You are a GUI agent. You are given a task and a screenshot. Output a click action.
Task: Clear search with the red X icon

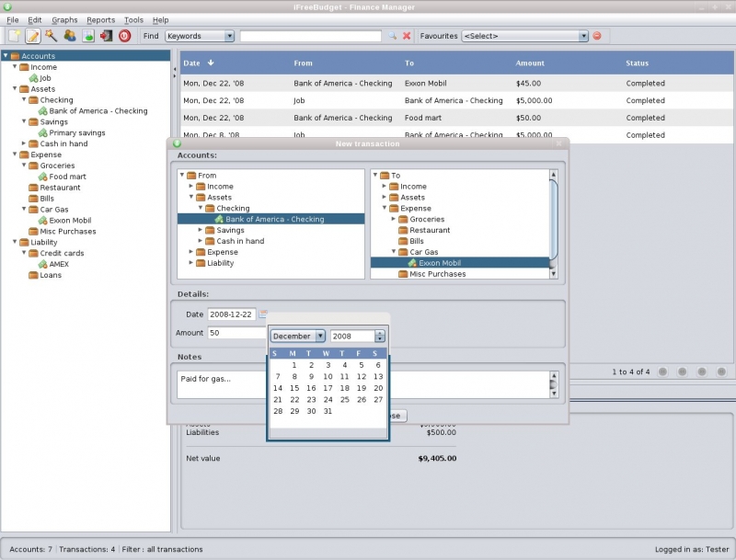(x=407, y=36)
